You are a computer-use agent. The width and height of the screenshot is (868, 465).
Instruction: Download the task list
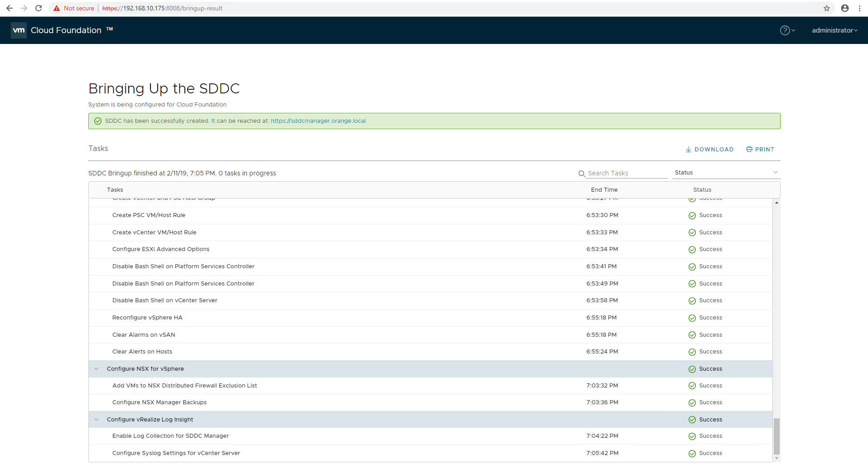[x=709, y=150]
